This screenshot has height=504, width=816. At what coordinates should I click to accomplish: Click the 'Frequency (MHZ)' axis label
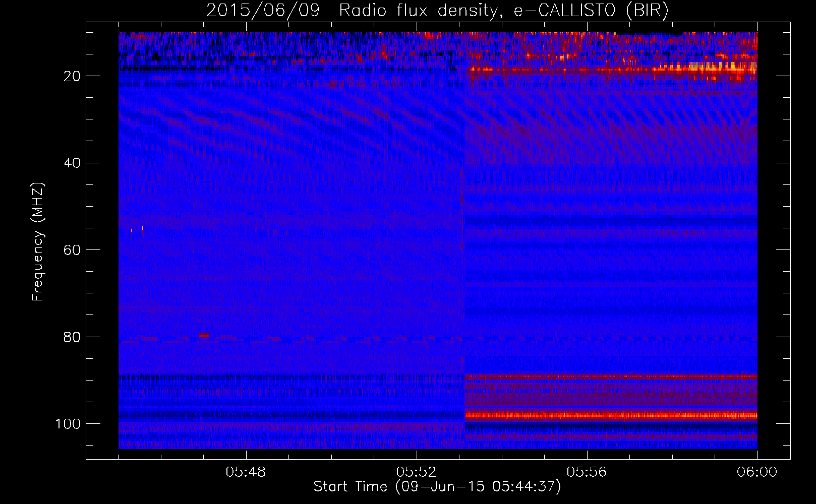[38, 242]
